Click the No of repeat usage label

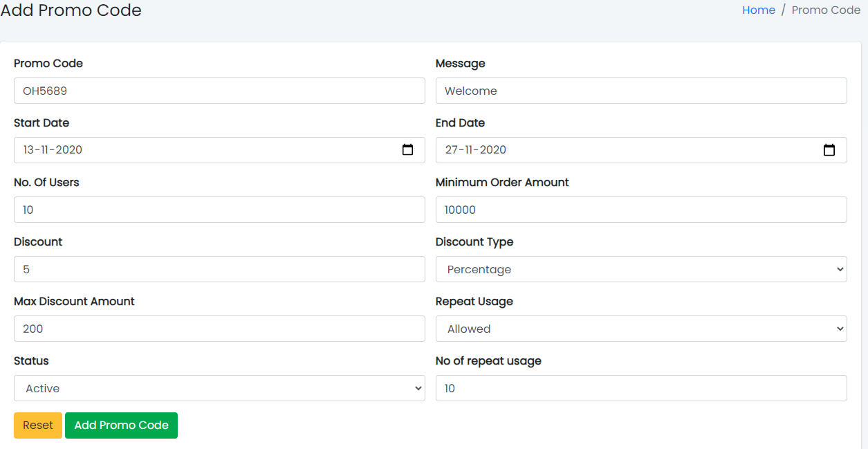click(x=488, y=361)
